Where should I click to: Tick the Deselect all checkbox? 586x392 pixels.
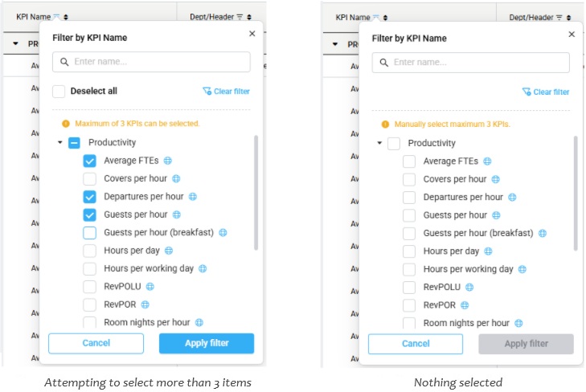pos(59,91)
